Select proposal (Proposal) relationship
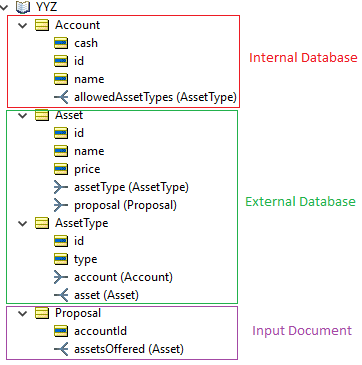The height and width of the screenshot is (365, 362). [125, 206]
